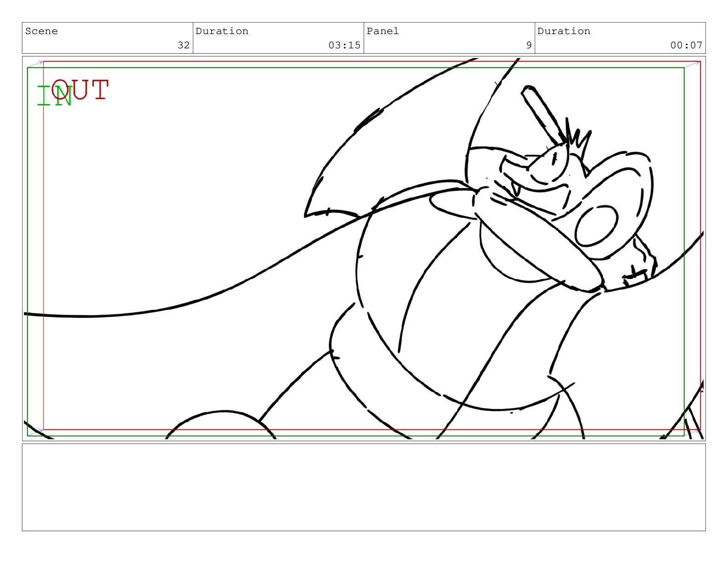The height and width of the screenshot is (564, 728).
Task: Click the first Duration label after Scene
Action: [222, 31]
